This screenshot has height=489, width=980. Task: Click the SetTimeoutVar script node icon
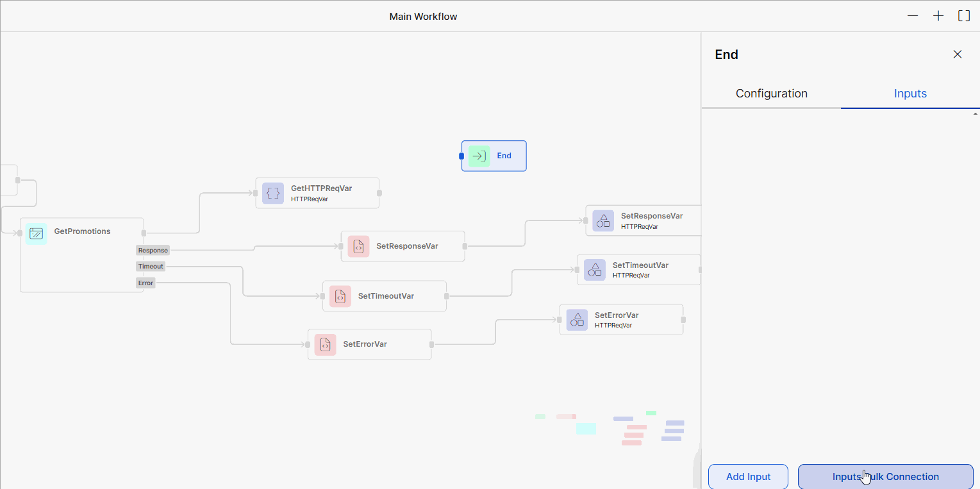tap(340, 297)
